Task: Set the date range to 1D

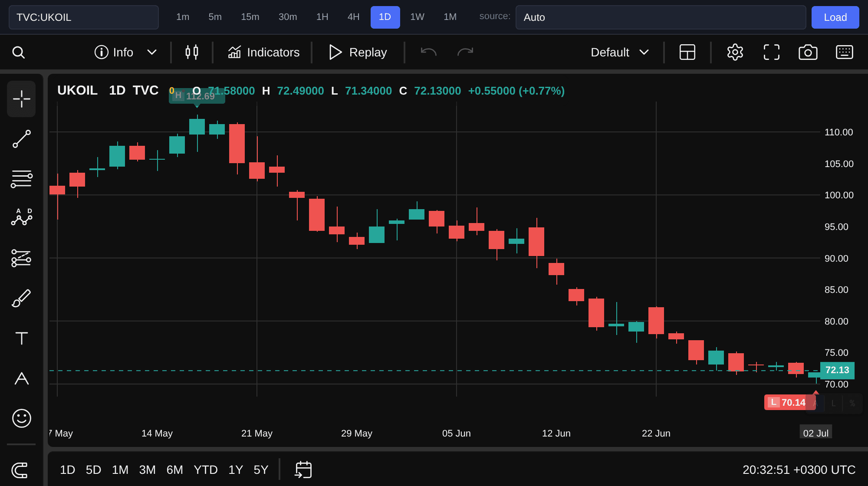Action: (x=67, y=470)
